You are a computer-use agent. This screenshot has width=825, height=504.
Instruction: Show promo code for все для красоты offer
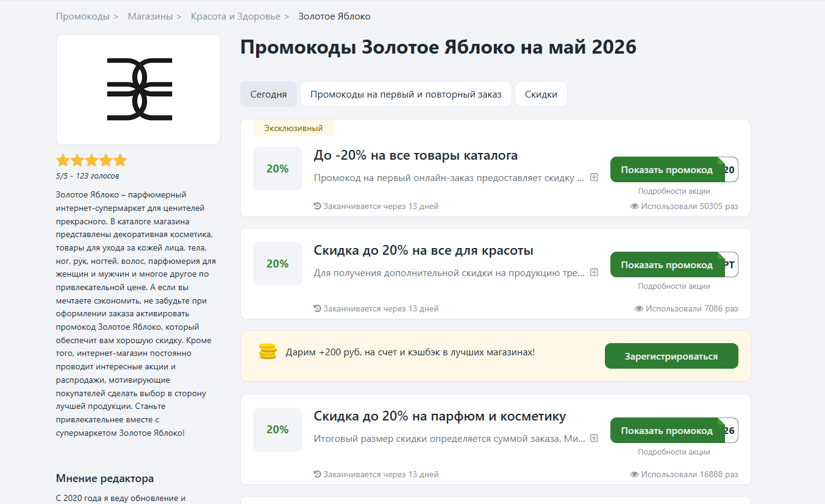coord(674,264)
